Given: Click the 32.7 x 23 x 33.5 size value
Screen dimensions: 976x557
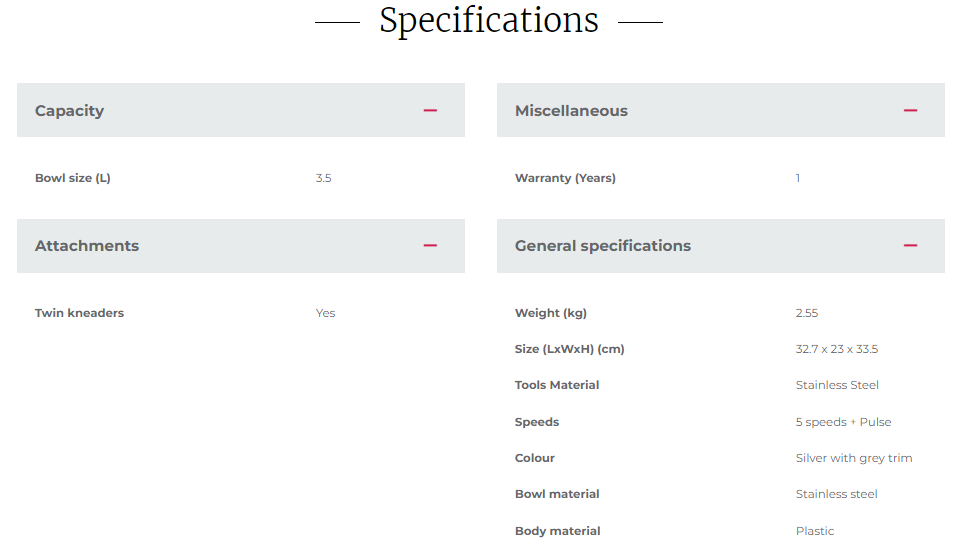Looking at the screenshot, I should tap(837, 349).
